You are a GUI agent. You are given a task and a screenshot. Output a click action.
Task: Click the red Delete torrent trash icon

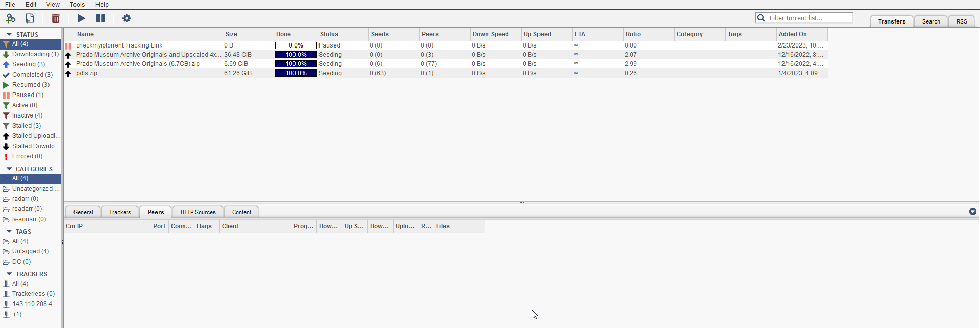(x=56, y=18)
